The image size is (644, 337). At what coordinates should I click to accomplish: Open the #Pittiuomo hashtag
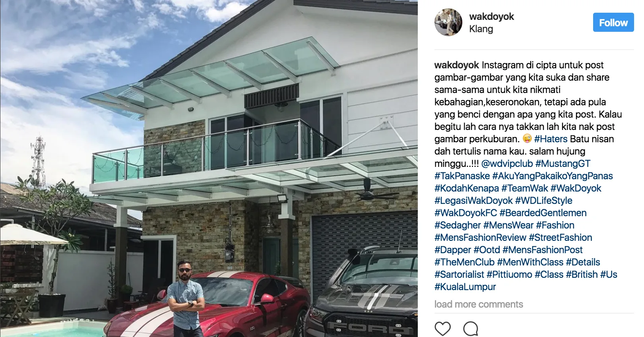tap(509, 274)
